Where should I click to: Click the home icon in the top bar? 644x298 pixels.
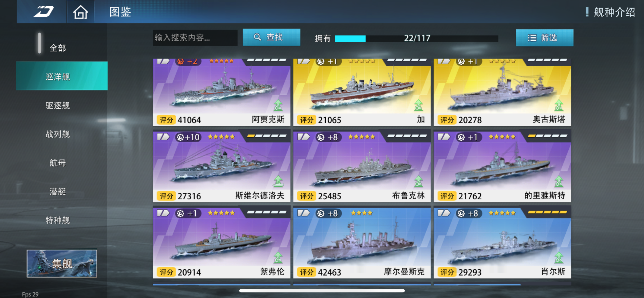pos(80,12)
